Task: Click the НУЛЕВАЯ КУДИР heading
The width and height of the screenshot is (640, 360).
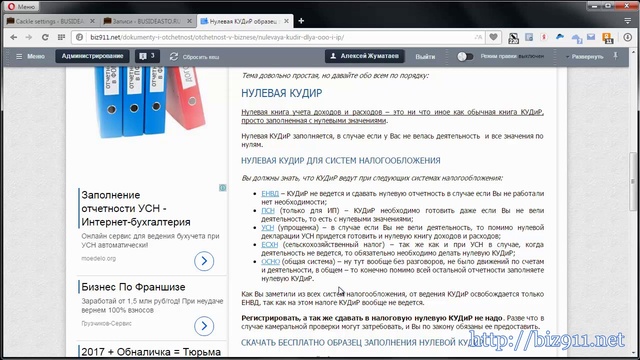Action: pyautogui.click(x=282, y=93)
